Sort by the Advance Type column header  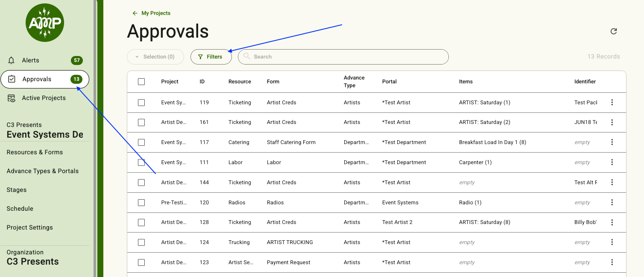click(x=354, y=82)
